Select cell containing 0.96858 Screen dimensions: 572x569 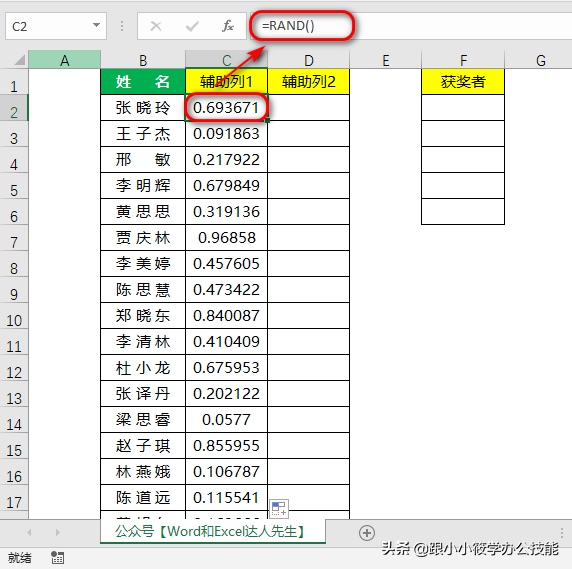tap(227, 238)
